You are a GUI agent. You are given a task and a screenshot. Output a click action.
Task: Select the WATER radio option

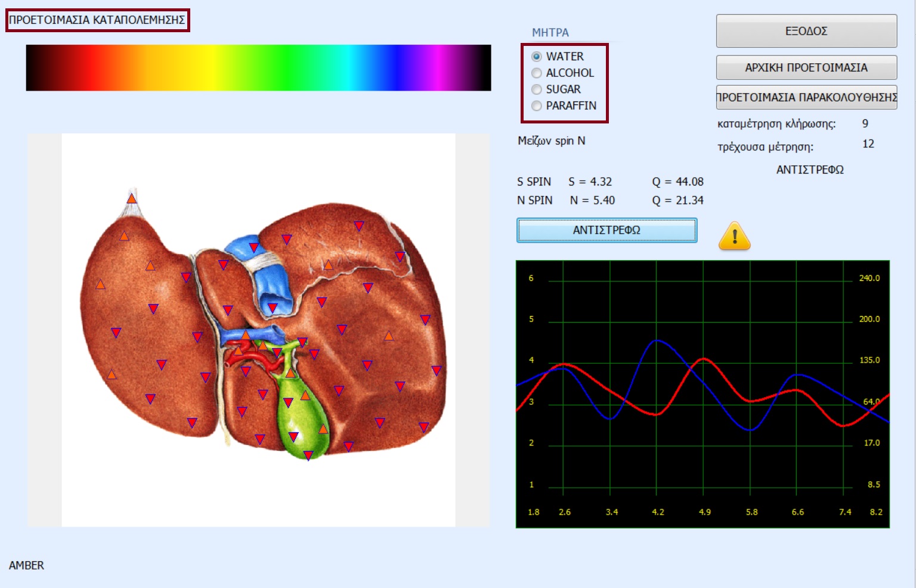(558, 57)
